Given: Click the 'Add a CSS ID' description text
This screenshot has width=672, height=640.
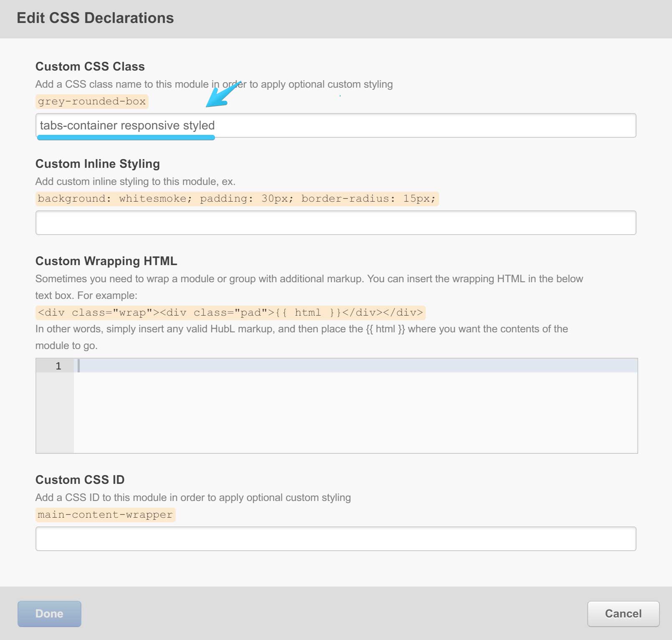Looking at the screenshot, I should tap(193, 498).
